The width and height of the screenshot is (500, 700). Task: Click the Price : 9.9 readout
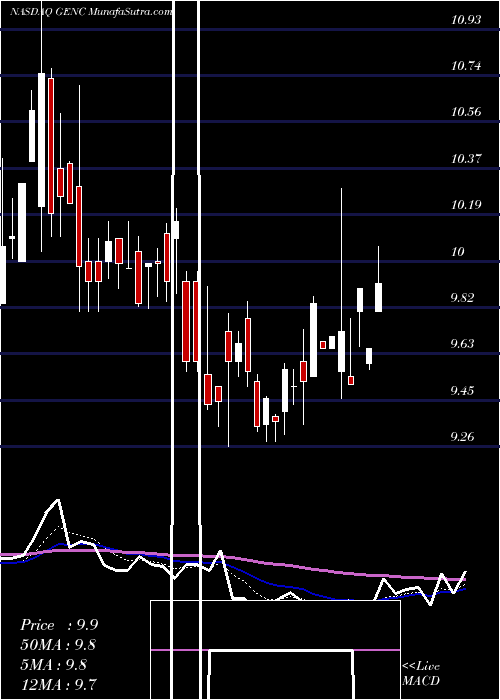59,625
